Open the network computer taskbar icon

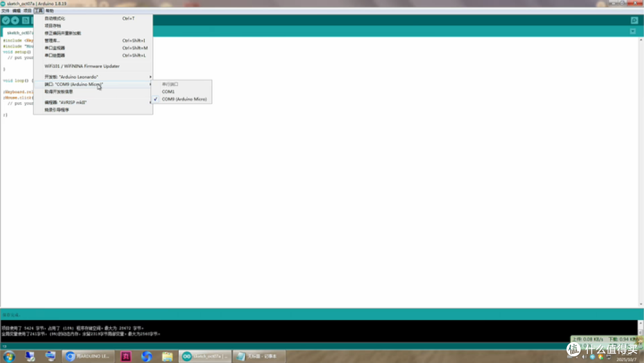[x=51, y=356]
